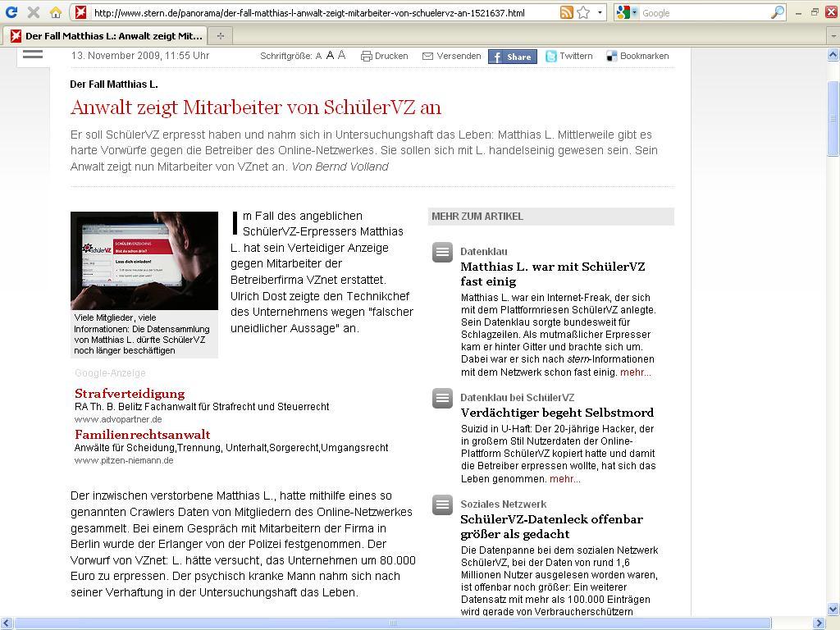The image size is (840, 630).
Task: Click 'mehr...' after 'schon fast einig'
Action: (636, 372)
